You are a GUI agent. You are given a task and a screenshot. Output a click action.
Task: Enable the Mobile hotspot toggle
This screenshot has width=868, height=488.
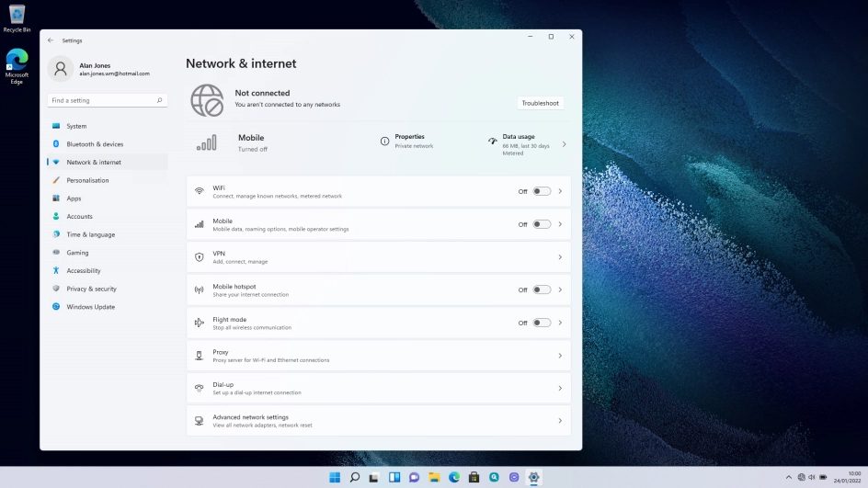[x=542, y=289]
